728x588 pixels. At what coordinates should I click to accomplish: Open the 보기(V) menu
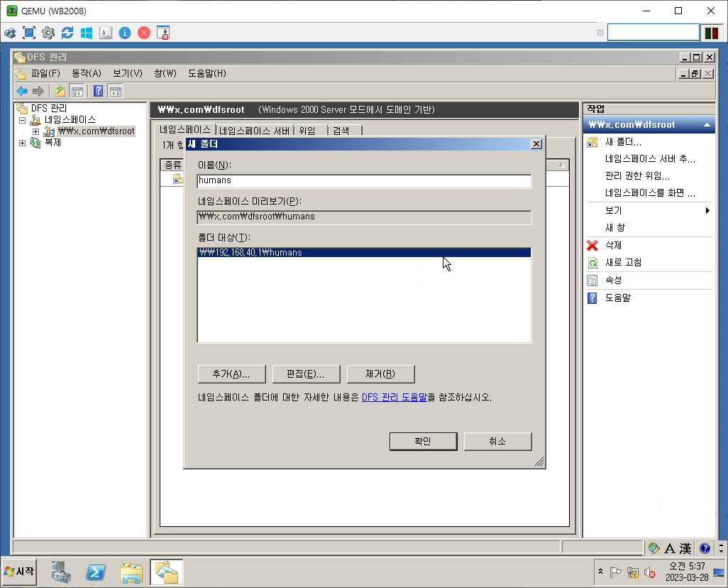click(x=128, y=73)
